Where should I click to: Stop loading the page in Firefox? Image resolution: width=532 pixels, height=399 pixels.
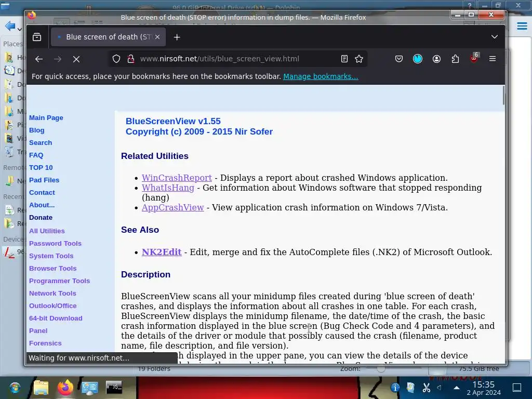[x=76, y=59]
